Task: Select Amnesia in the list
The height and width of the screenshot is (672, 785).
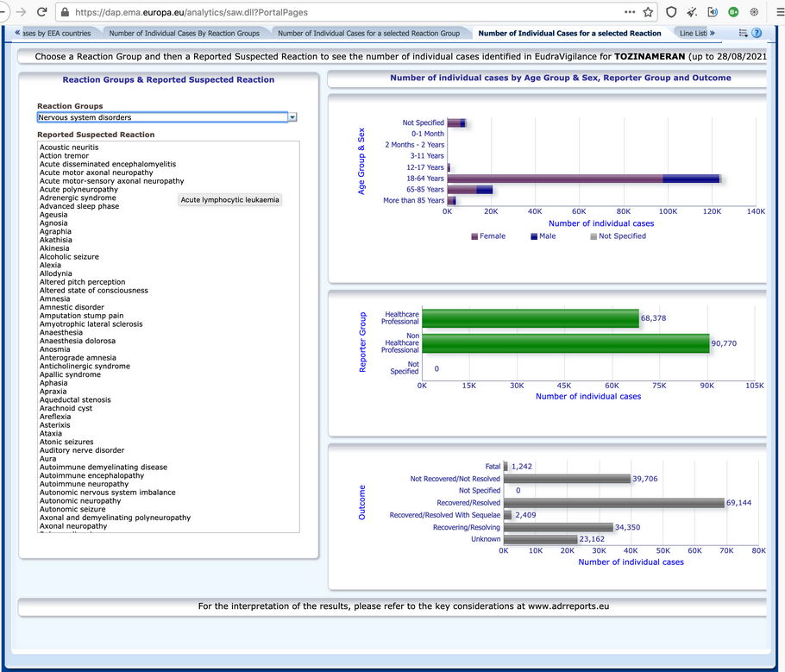Action: point(54,299)
